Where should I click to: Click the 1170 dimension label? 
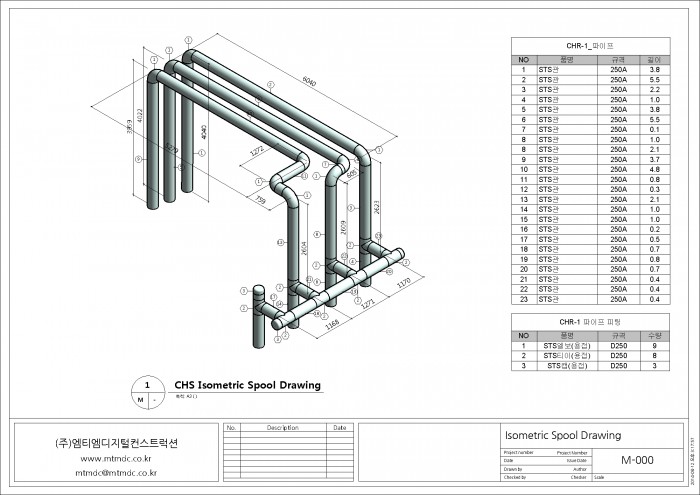click(403, 284)
